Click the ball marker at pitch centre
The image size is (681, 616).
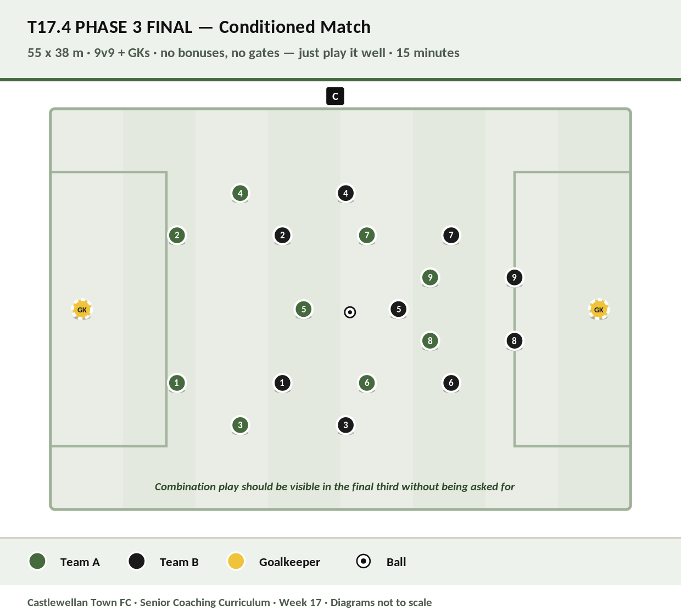[350, 312]
